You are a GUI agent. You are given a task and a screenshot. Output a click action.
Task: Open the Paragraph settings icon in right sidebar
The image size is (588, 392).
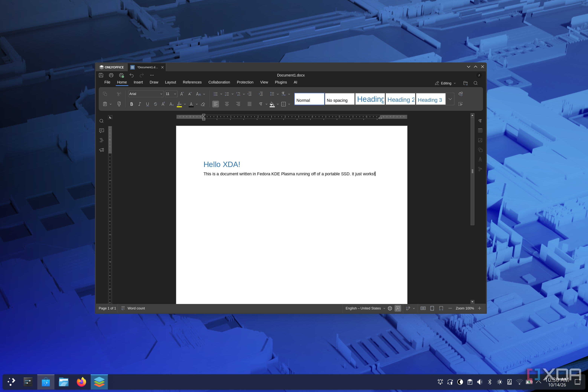(x=480, y=121)
